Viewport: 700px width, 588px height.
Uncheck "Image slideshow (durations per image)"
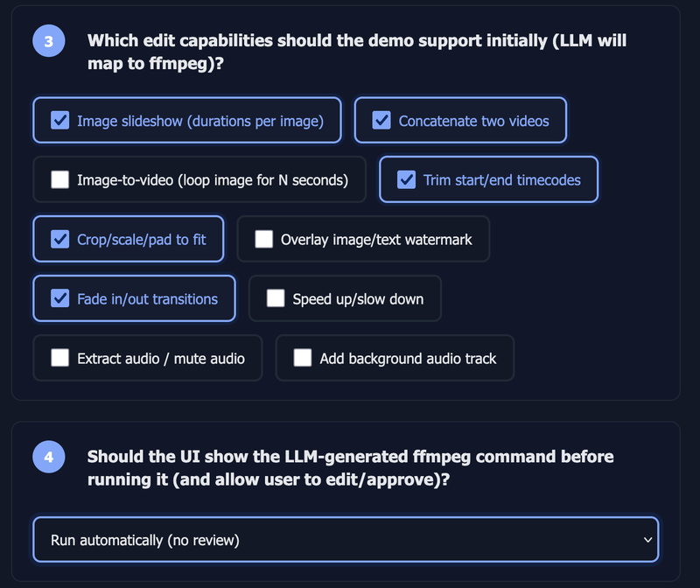(61, 120)
